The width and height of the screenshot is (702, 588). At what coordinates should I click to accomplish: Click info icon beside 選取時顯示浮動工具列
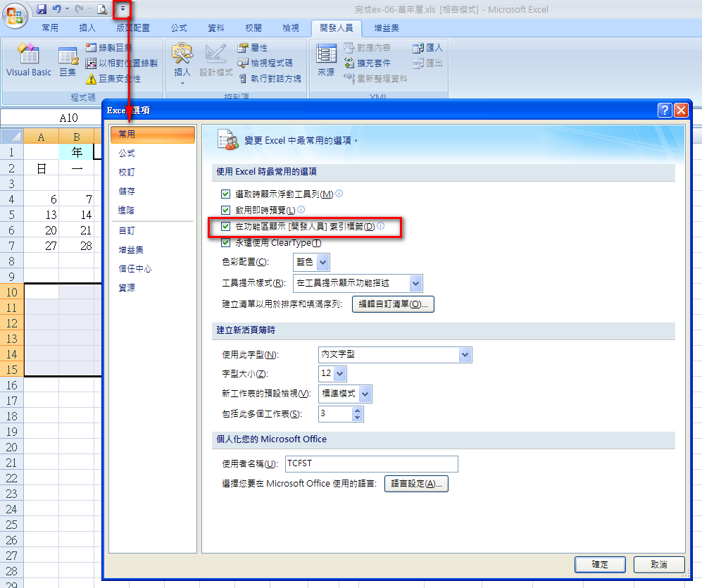coord(339,194)
